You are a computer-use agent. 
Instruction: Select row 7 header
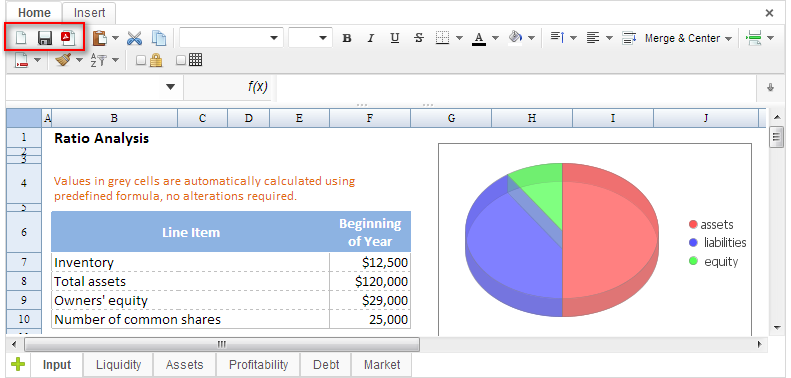coord(24,262)
